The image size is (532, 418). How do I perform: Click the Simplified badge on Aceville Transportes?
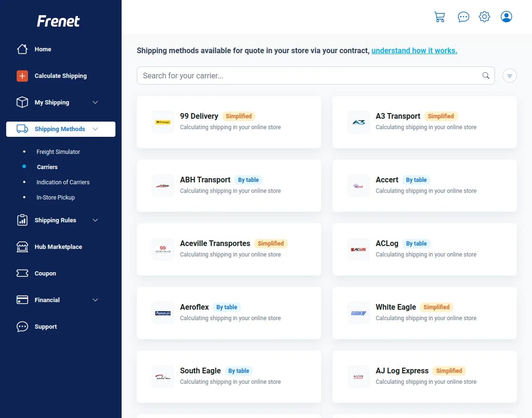click(x=271, y=243)
